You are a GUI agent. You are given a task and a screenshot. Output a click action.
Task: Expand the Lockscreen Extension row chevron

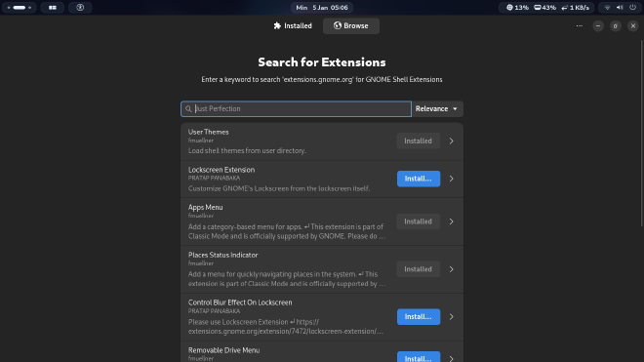pyautogui.click(x=451, y=179)
